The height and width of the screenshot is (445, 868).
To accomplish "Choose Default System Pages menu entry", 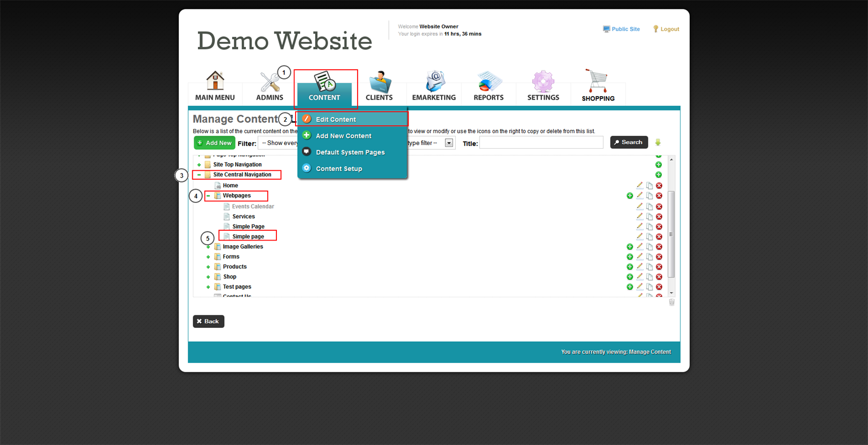I will (350, 152).
